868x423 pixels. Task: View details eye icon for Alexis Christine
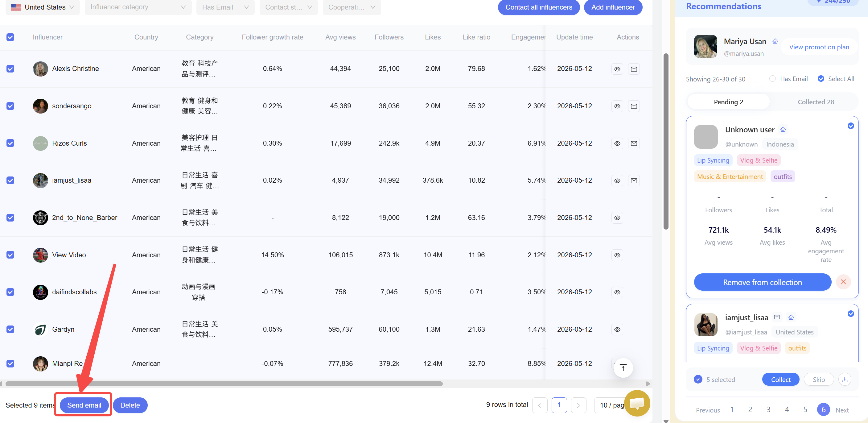tap(617, 69)
